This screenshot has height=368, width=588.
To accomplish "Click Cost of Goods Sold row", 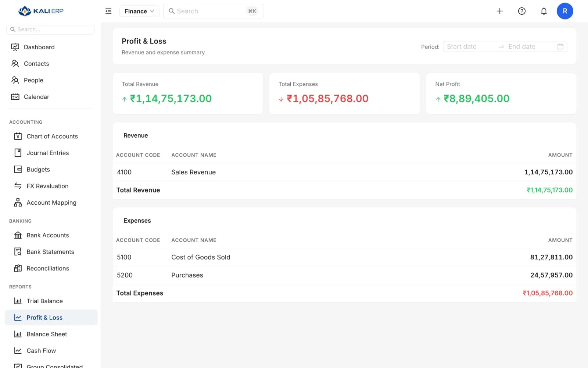I will [x=344, y=257].
